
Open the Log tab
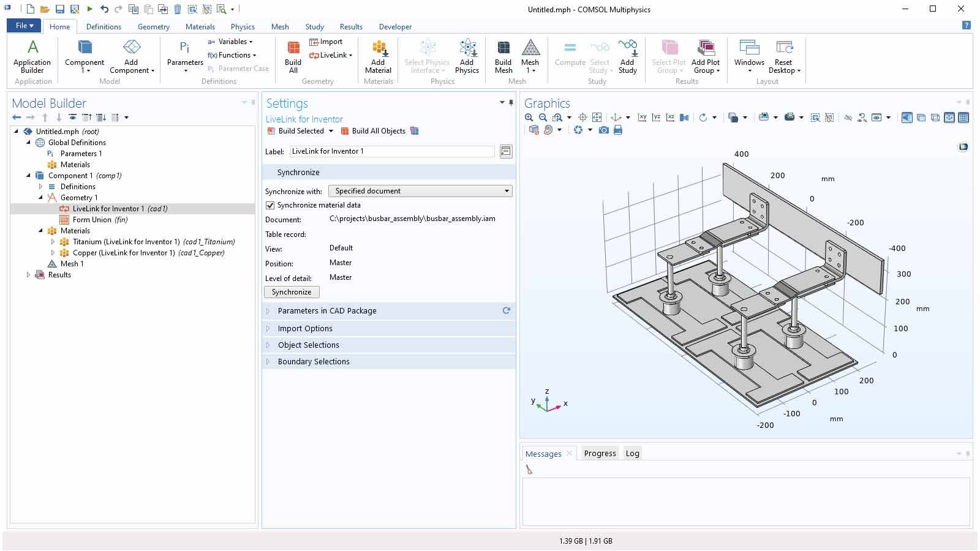(632, 454)
